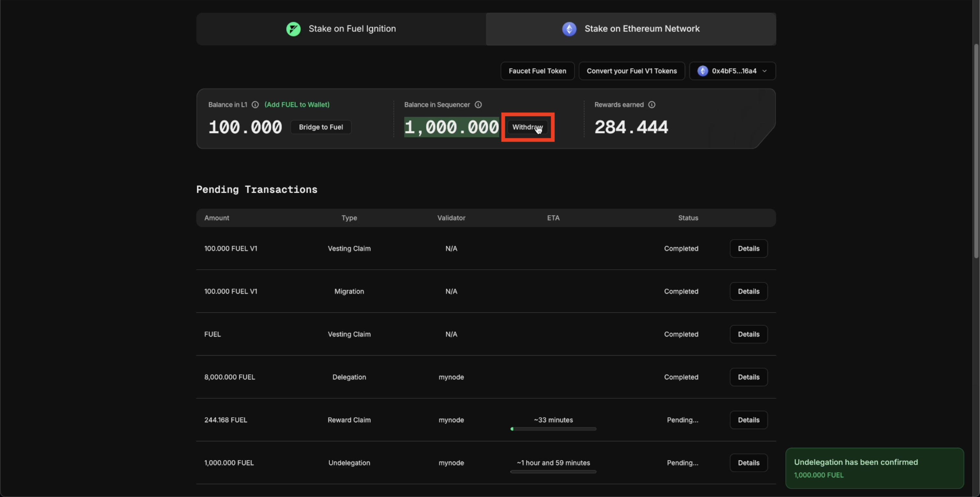Viewport: 980px width, 497px height.
Task: Click the Fuel Ignition green logo icon
Action: click(293, 29)
